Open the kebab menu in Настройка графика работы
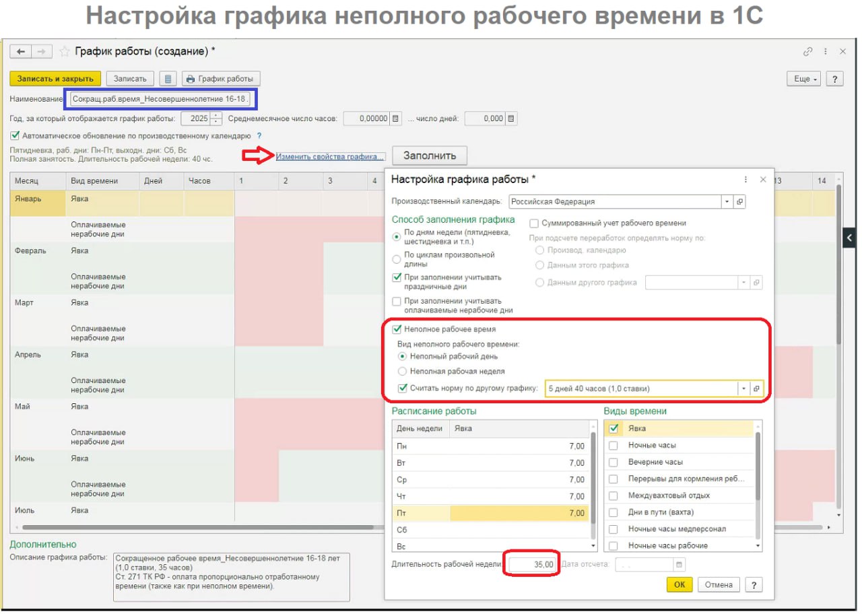Screen dimensions: 862x616 pyautogui.click(x=745, y=180)
